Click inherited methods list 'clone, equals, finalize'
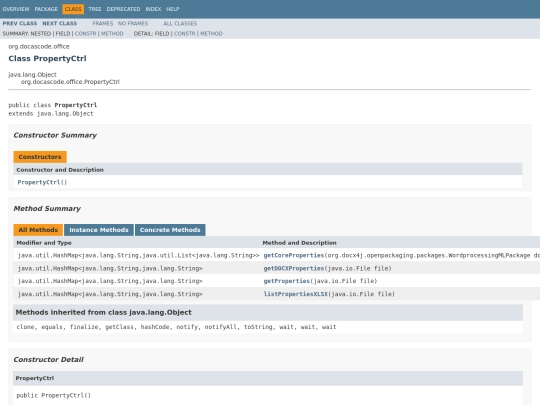Screen dimensions: 540x405 click(58, 327)
